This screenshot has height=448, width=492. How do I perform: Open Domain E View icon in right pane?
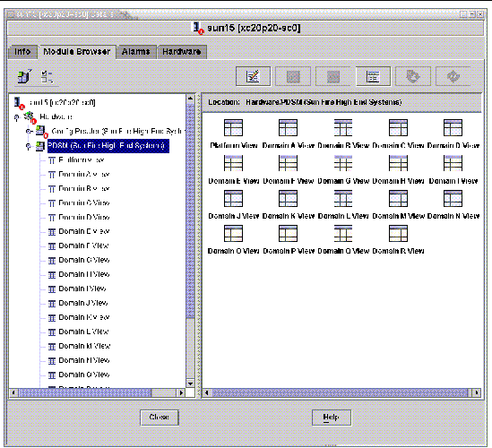(233, 163)
